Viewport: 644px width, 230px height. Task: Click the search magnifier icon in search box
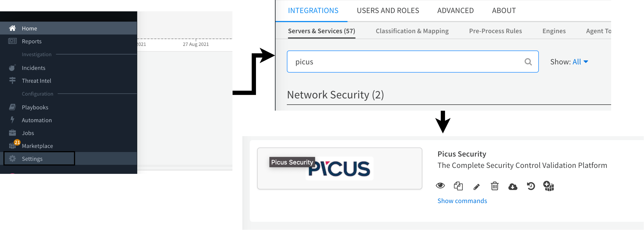pyautogui.click(x=528, y=62)
